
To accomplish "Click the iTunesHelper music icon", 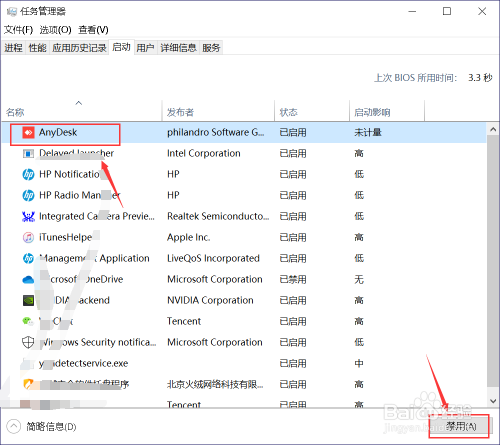I will point(28,237).
